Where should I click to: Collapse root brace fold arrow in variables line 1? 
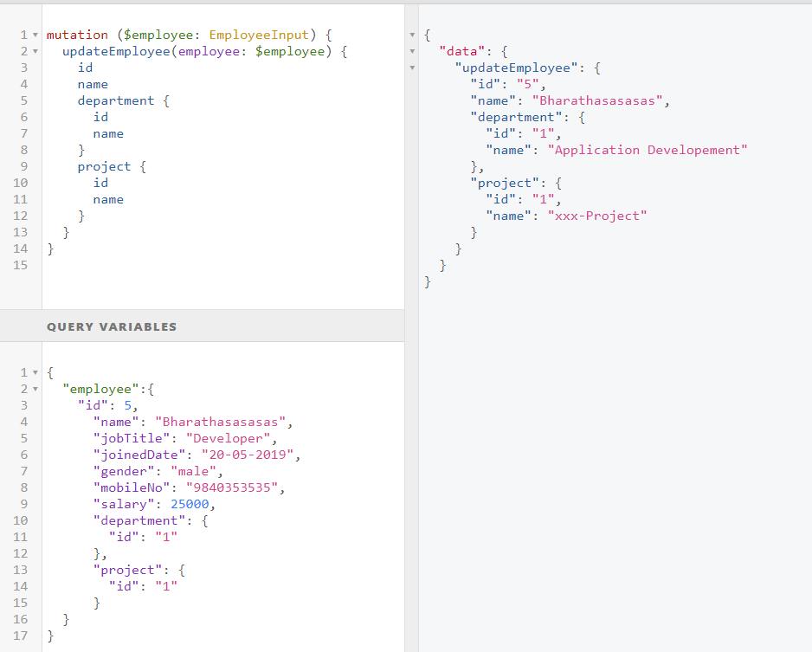(x=35, y=373)
